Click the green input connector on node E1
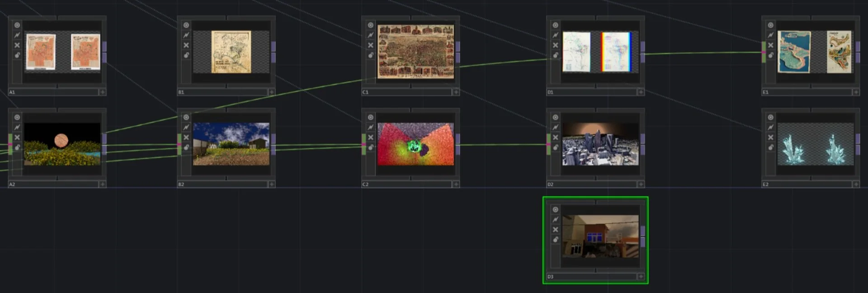Viewport: 868px width, 293px height. coord(764,52)
